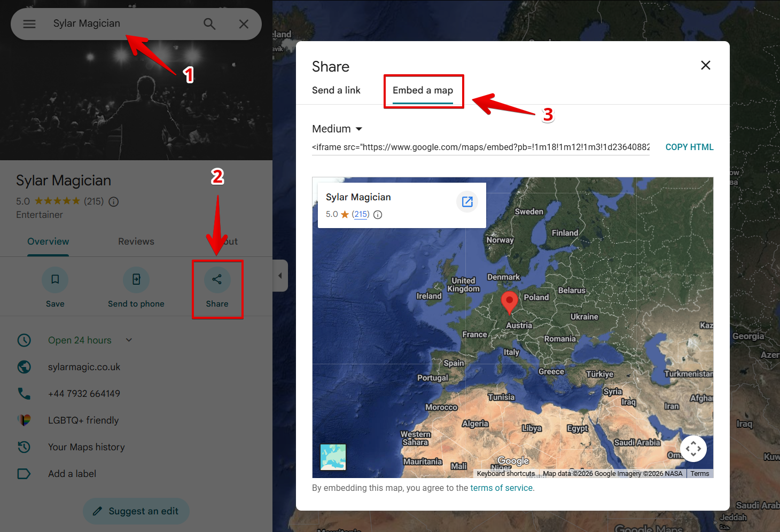Expand the Open 24 hours schedule
The width and height of the screenshot is (780, 532).
tap(129, 340)
